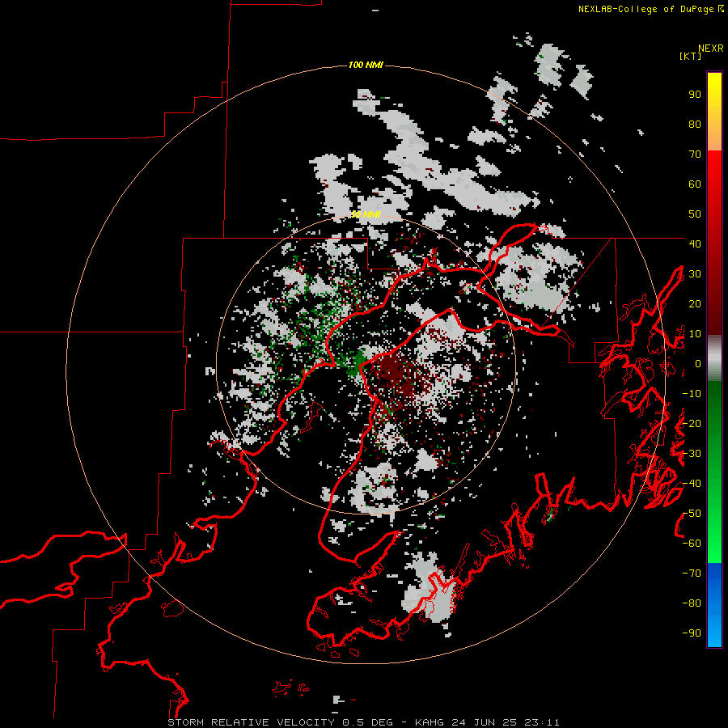
Task: Click the -50 value on the velocity scale
Action: 692,514
